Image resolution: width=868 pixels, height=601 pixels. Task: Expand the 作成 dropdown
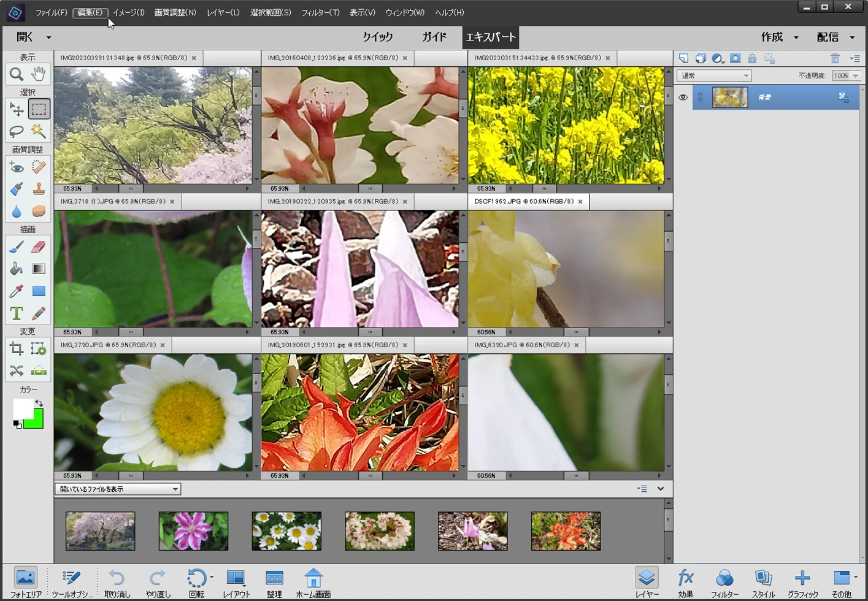796,37
